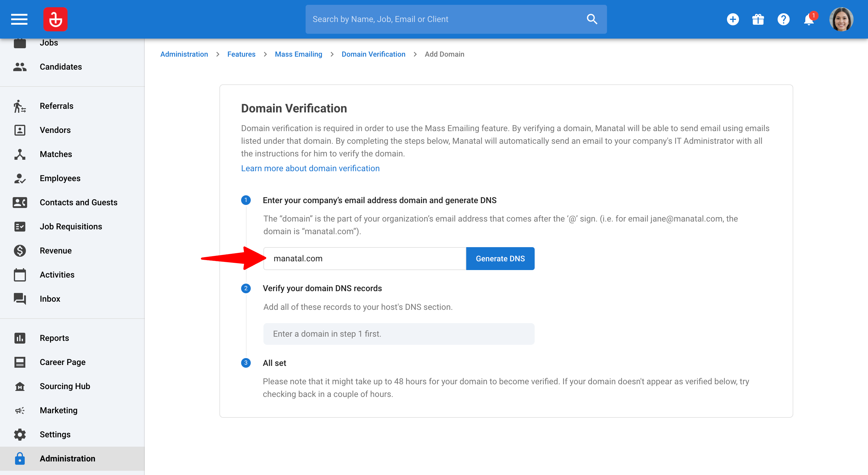Click the Activities calendar icon
Screen dimensions: 868x475
[20, 275]
